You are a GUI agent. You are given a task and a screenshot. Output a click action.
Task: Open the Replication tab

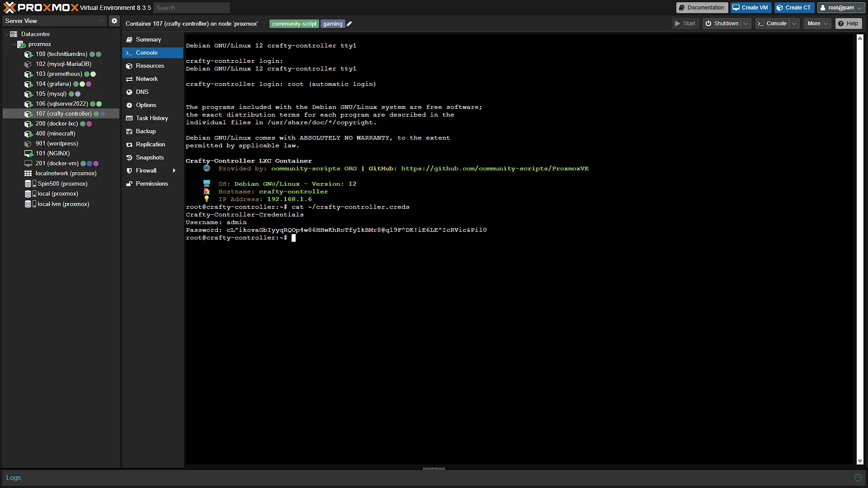point(152,145)
